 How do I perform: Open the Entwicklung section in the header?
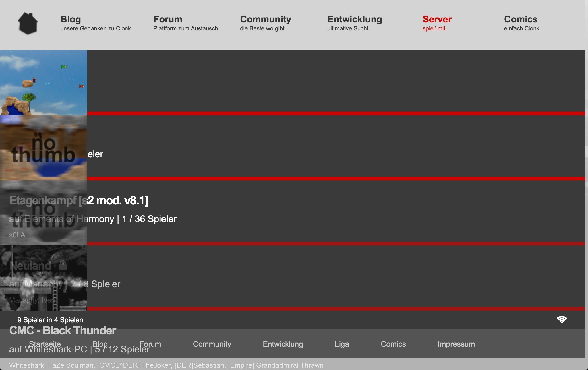point(354,19)
